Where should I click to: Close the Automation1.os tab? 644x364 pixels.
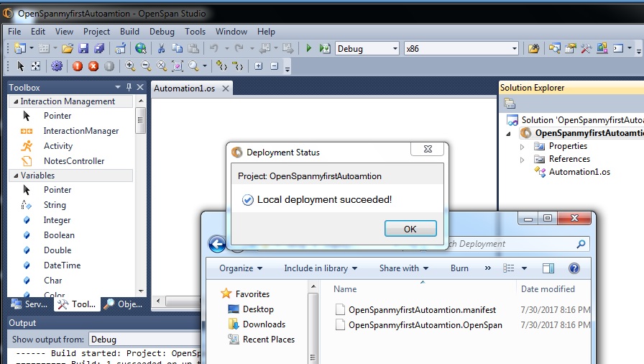pyautogui.click(x=226, y=88)
